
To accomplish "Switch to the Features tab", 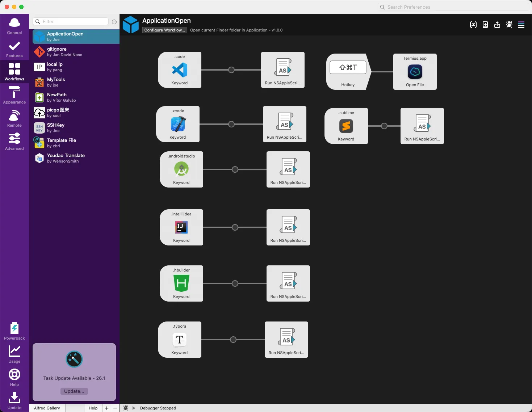I will pos(14,49).
